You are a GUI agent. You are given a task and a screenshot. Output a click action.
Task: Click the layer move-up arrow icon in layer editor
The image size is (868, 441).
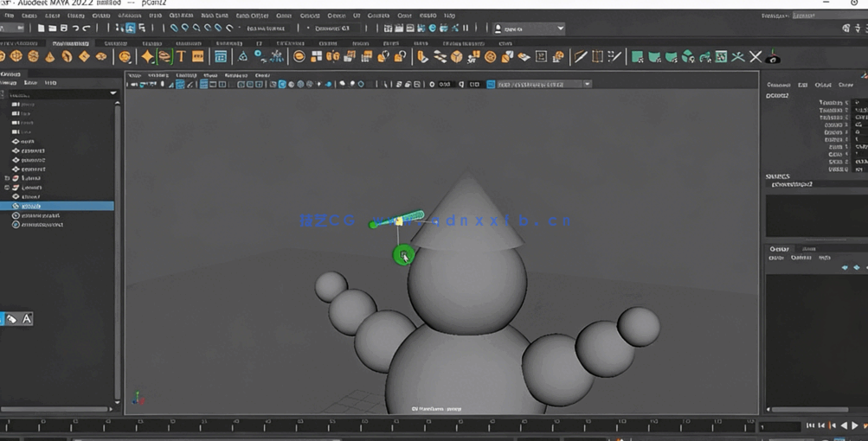[x=845, y=267]
